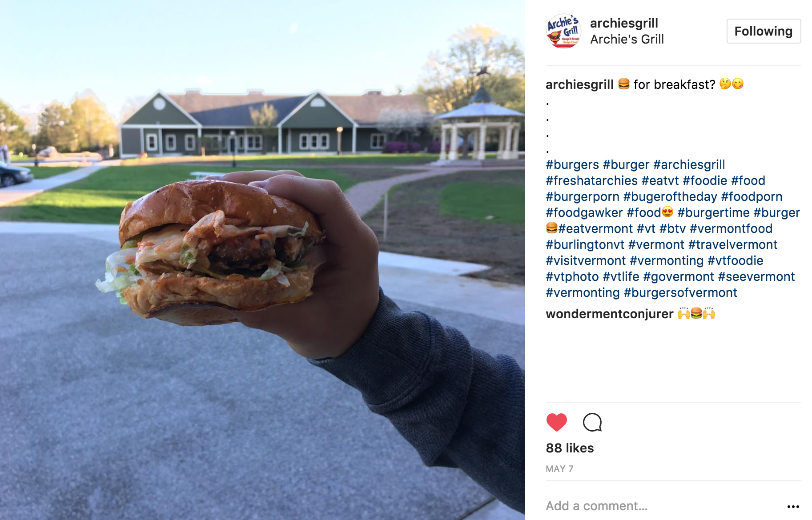
Task: Open the #burlingtonvt hashtag
Action: click(x=585, y=244)
